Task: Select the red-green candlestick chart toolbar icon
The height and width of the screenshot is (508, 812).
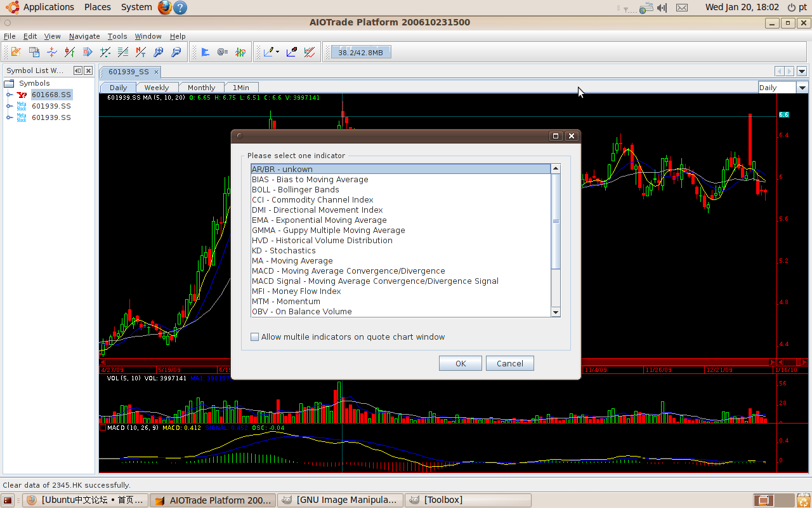Action: 70,52
